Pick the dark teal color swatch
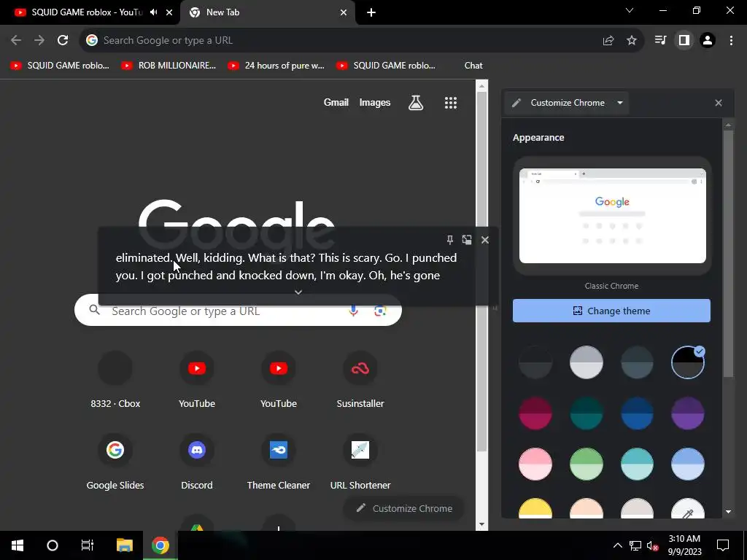747x560 pixels. 586,413
